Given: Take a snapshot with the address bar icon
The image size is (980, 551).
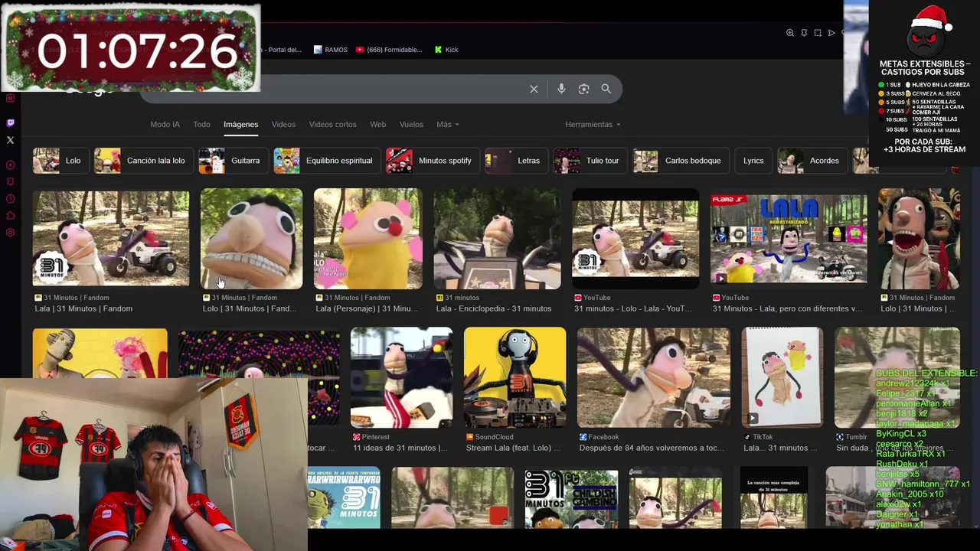Looking at the screenshot, I should pos(818,33).
